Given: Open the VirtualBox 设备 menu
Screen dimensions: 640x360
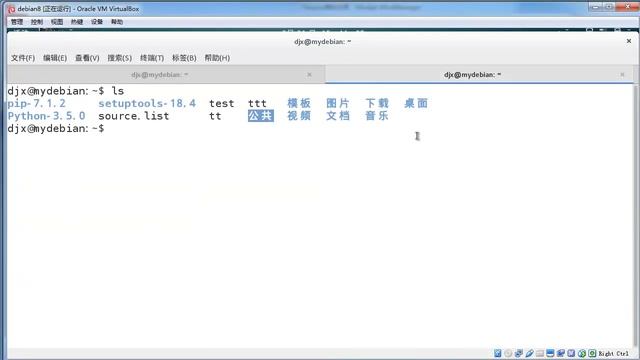Looking at the screenshot, I should click(x=97, y=22).
